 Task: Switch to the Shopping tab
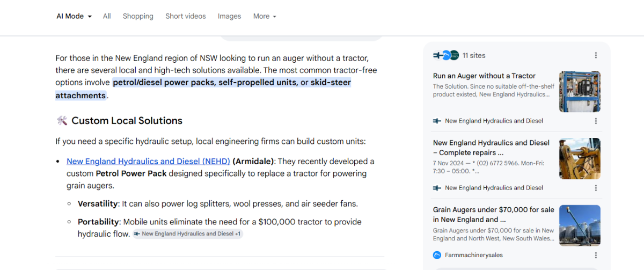click(138, 16)
